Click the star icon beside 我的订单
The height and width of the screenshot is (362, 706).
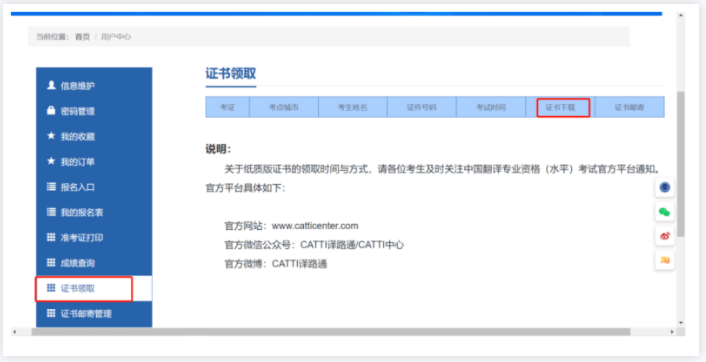tap(51, 161)
